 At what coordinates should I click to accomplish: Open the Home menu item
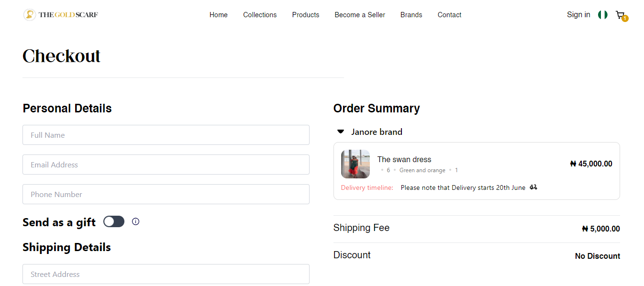coord(219,15)
